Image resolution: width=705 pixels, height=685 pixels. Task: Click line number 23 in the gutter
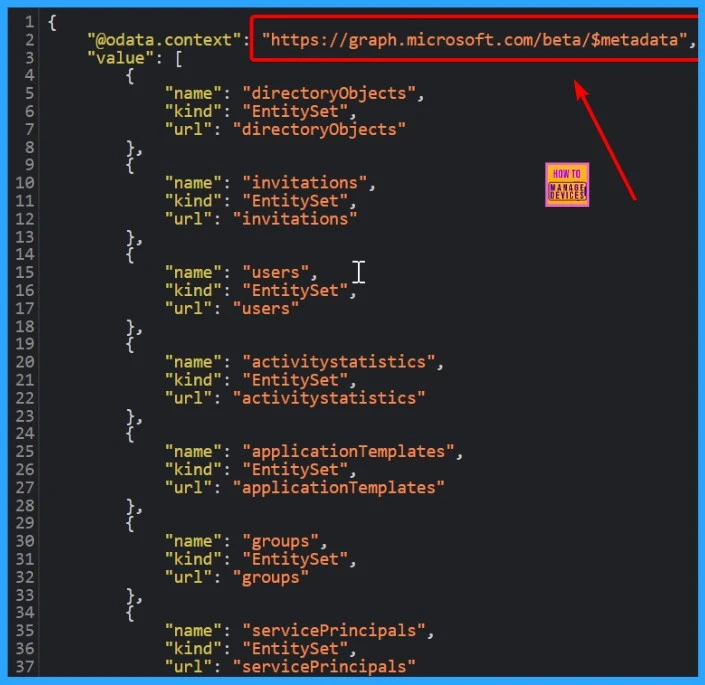pos(25,416)
